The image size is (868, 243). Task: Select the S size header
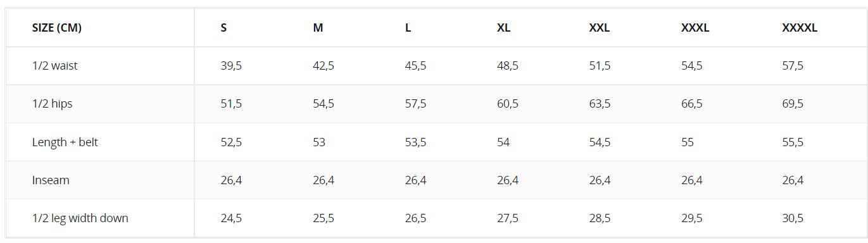coord(224,28)
